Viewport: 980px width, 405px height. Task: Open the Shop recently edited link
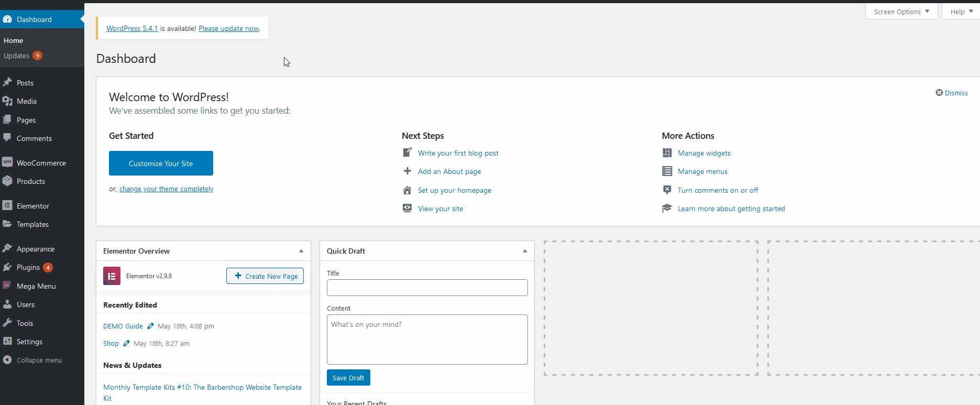pyautogui.click(x=111, y=344)
